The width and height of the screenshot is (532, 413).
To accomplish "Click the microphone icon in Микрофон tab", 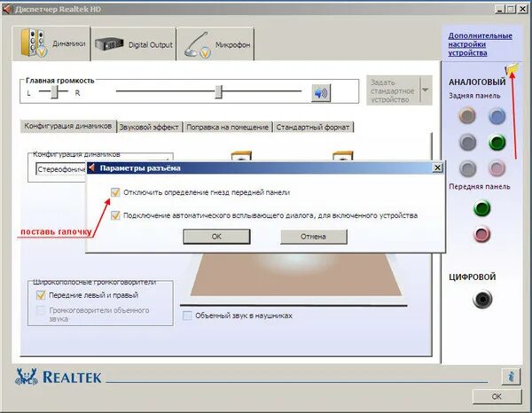I will point(198,45).
